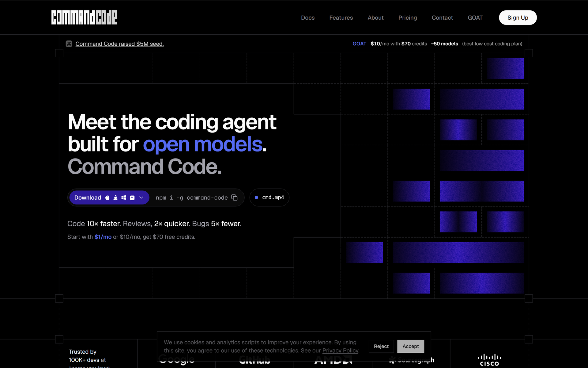This screenshot has width=588, height=368.
Task: Click "$10/mo with $70 credits" text
Action: coord(399,44)
